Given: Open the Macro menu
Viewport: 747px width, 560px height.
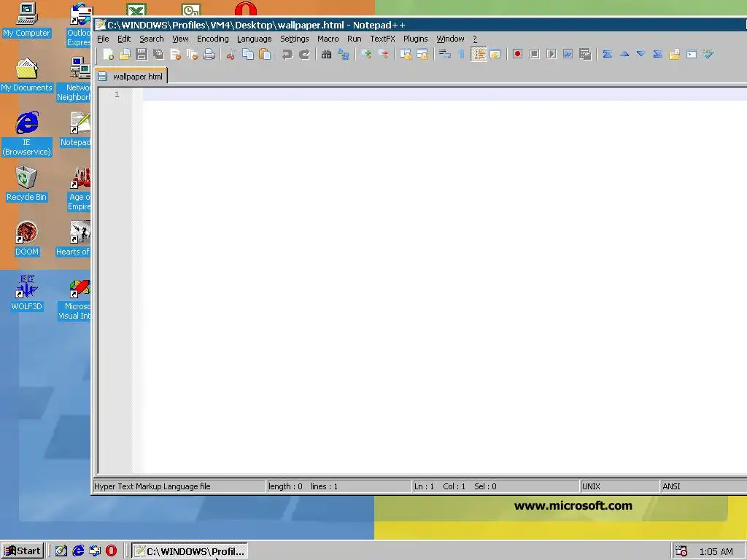Looking at the screenshot, I should click(x=328, y=39).
